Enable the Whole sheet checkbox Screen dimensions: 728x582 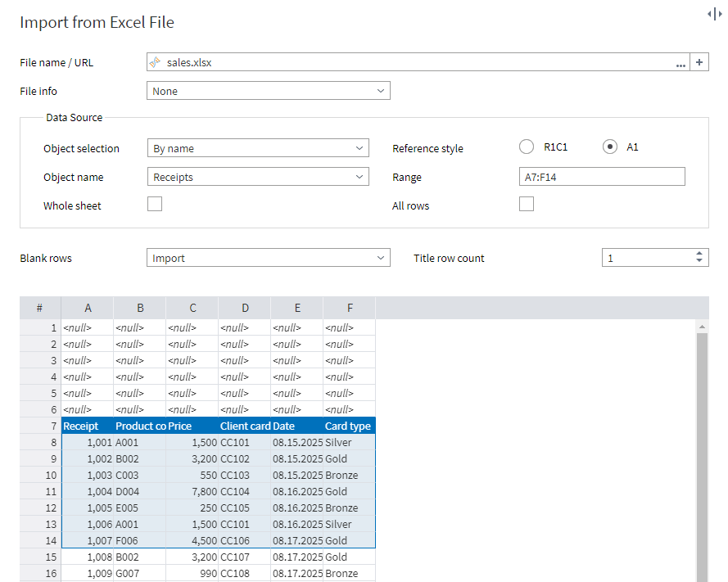coord(155,205)
